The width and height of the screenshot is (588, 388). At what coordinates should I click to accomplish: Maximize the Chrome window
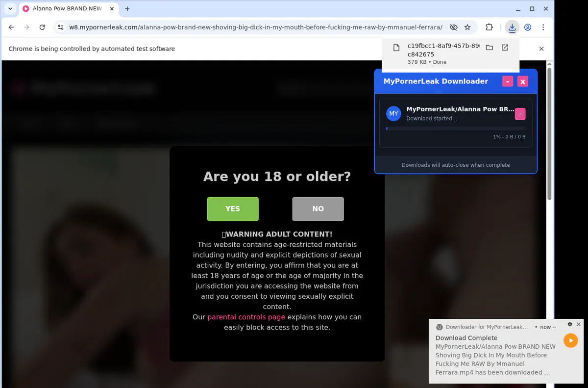pos(532,9)
